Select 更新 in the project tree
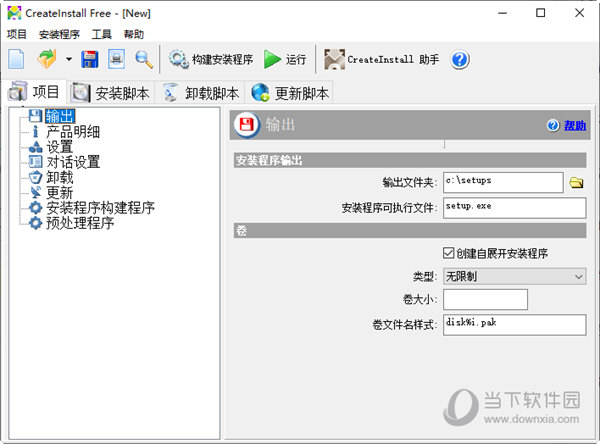The image size is (600, 444). 60,193
